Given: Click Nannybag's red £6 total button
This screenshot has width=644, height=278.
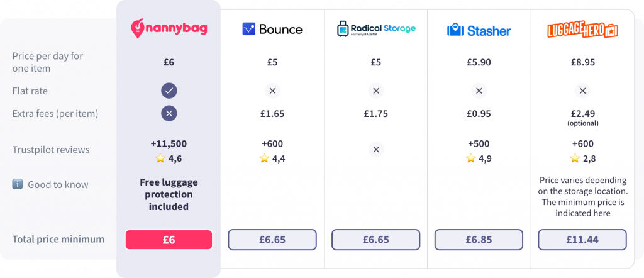Looking at the screenshot, I should (169, 240).
